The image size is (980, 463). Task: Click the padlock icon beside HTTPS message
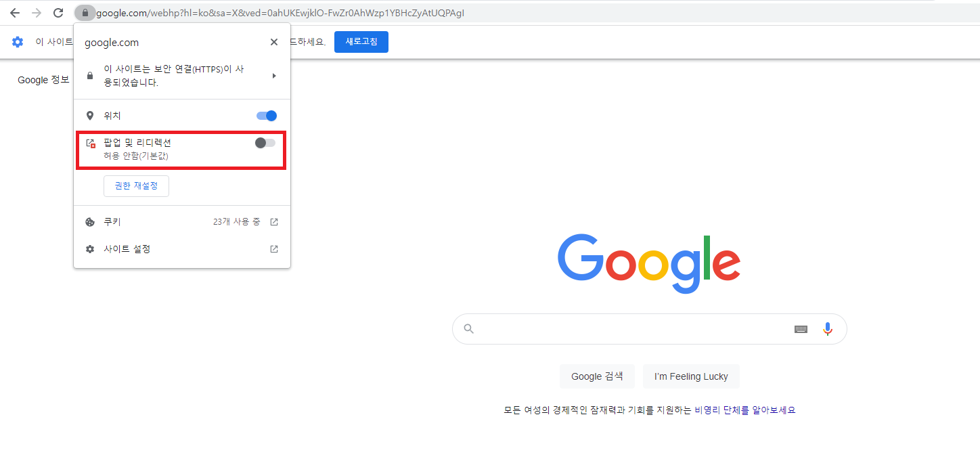pos(90,76)
